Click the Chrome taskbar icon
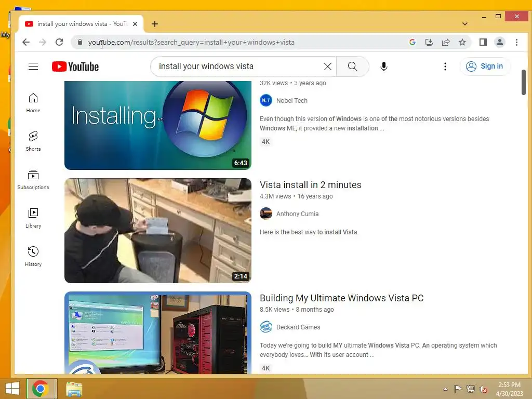 click(41, 389)
